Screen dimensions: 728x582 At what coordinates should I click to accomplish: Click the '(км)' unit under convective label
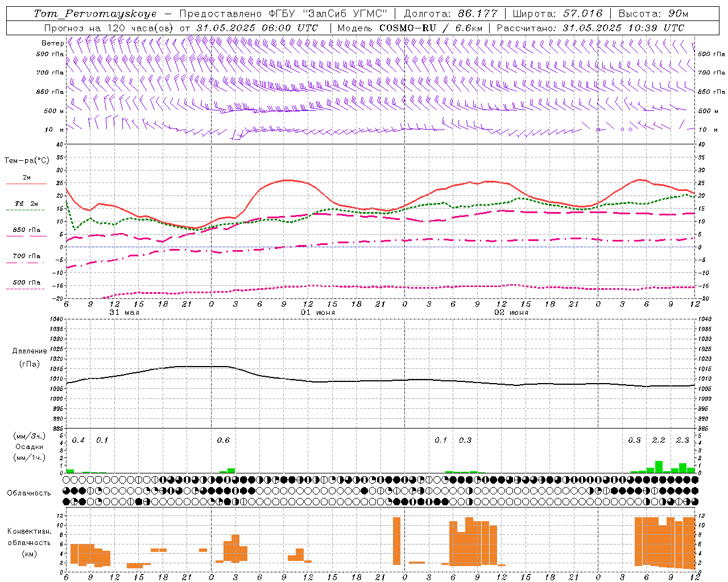(29, 553)
